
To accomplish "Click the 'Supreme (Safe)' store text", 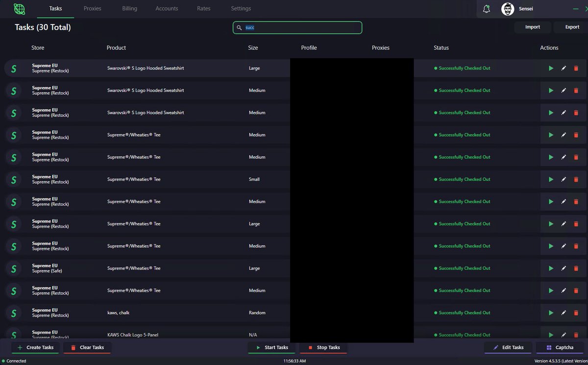I will tap(47, 271).
